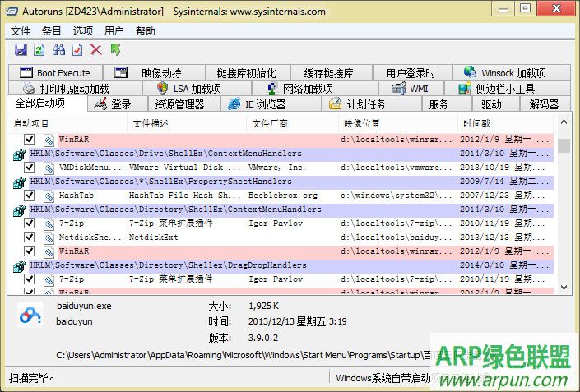This screenshot has height=392, width=580.
Task: Uncheck the NetdiskShe entry checkbox
Action: (x=30, y=238)
